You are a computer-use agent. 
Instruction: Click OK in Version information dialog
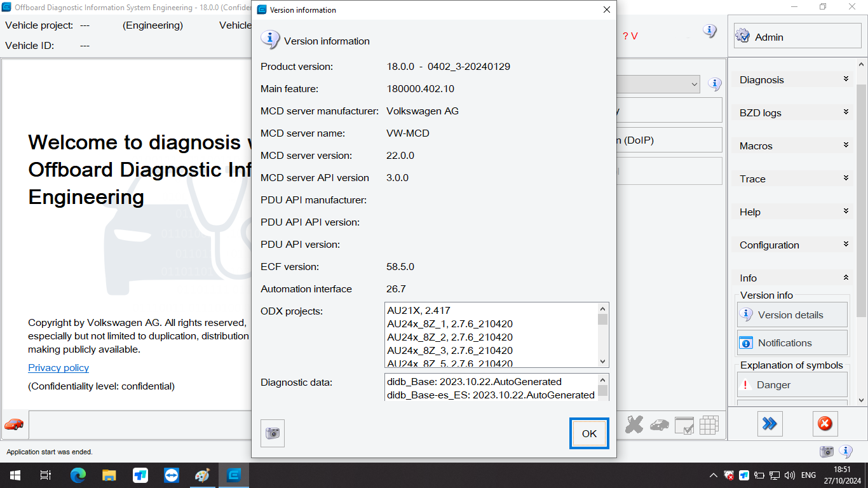(x=589, y=433)
